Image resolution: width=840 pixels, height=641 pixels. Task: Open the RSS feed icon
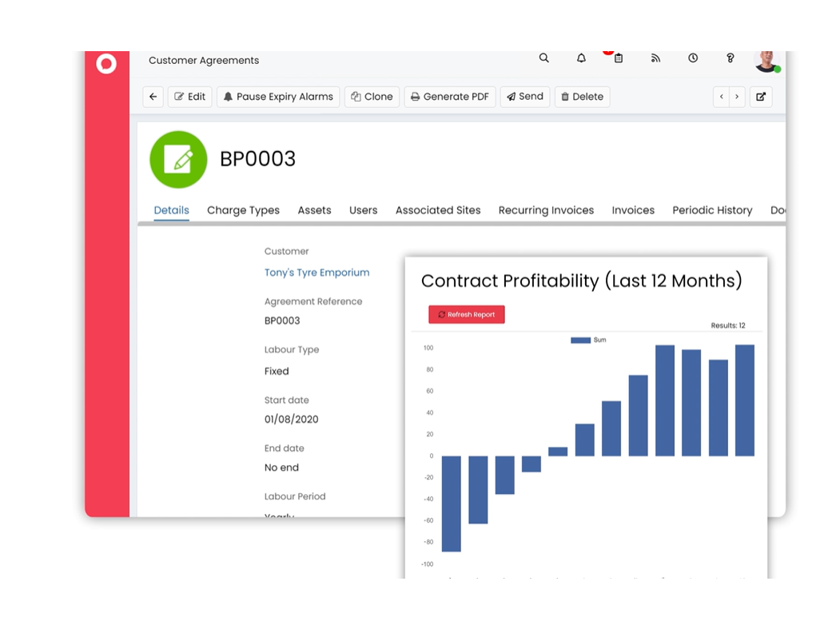[655, 58]
